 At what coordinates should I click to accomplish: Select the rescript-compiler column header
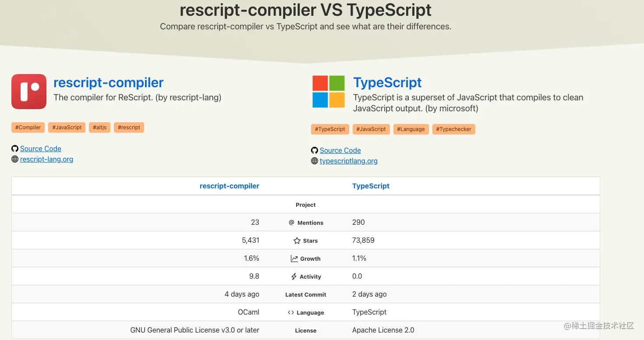(230, 186)
